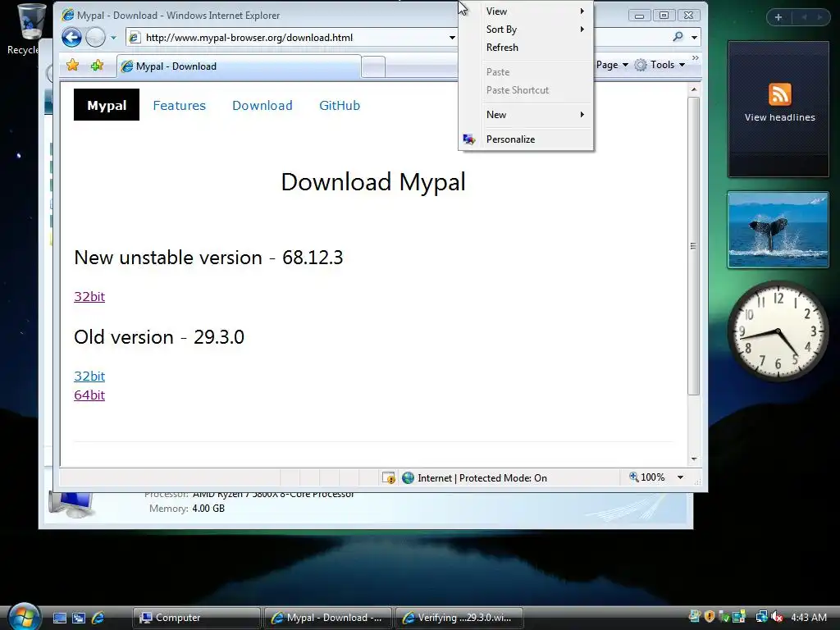Click the page scrollbar down arrow

pyautogui.click(x=694, y=459)
